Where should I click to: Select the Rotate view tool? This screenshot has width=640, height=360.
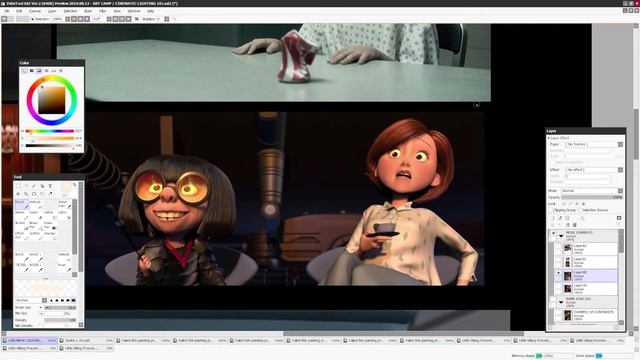34,194
